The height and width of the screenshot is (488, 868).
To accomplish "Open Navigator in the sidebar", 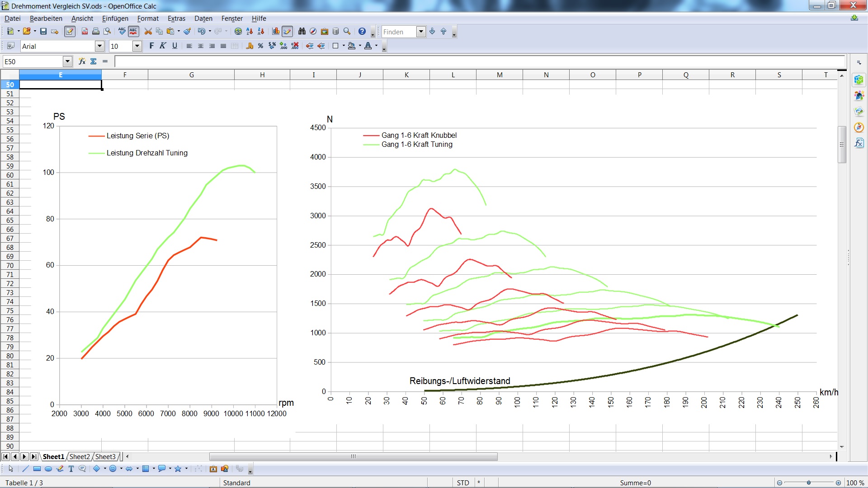I will 859,127.
